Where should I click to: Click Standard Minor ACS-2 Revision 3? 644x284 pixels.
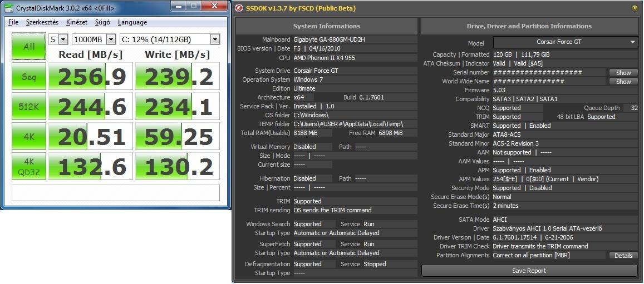(515, 143)
